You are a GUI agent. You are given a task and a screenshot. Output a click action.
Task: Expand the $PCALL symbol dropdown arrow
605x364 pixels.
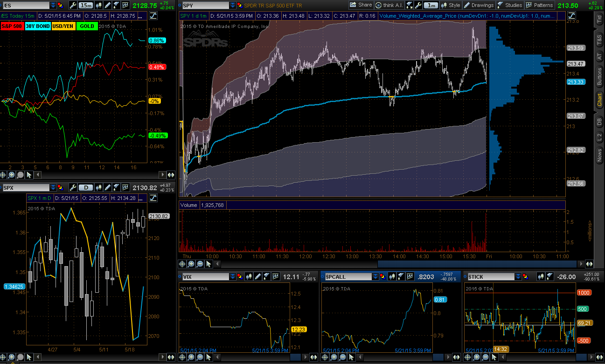pyautogui.click(x=376, y=276)
